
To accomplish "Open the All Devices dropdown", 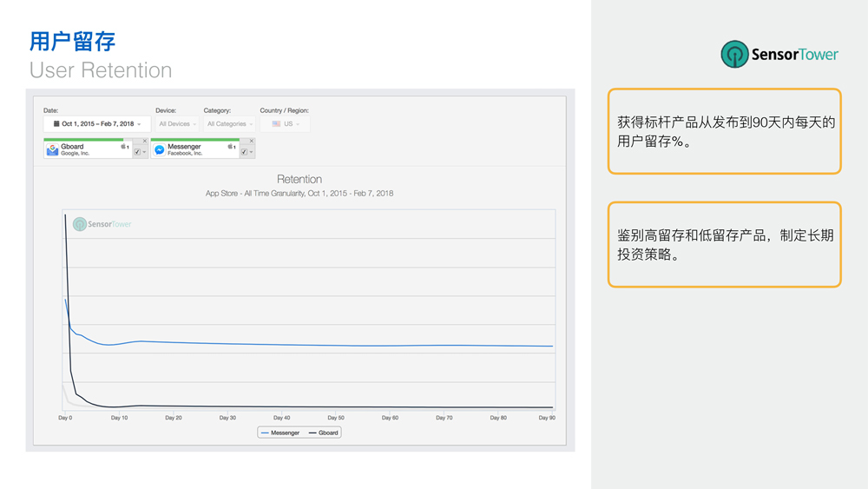I will point(177,124).
